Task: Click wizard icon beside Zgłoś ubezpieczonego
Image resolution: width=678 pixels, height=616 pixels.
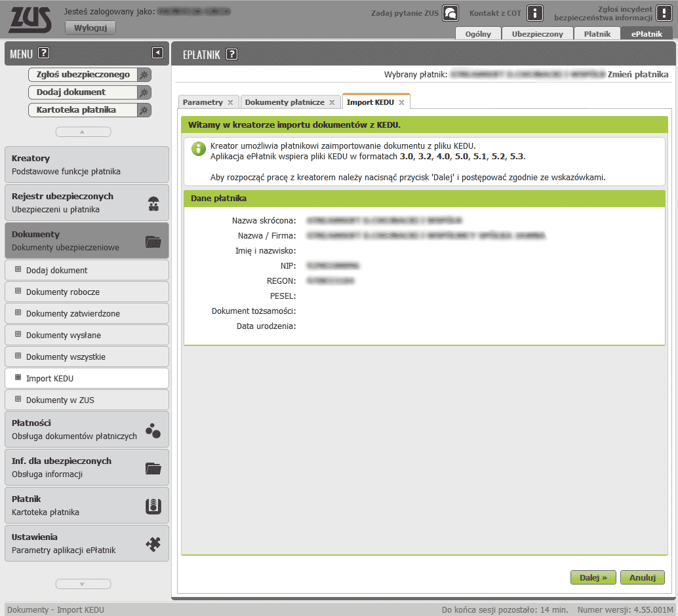Action: (144, 75)
